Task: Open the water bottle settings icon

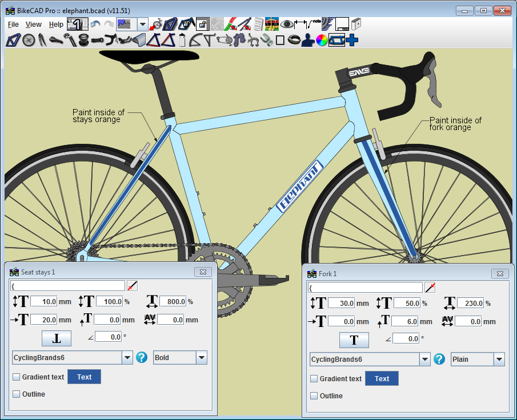Action: pos(182,40)
